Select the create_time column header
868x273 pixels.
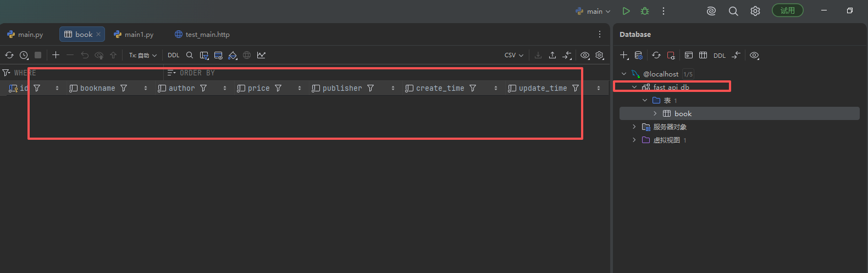[x=440, y=88]
